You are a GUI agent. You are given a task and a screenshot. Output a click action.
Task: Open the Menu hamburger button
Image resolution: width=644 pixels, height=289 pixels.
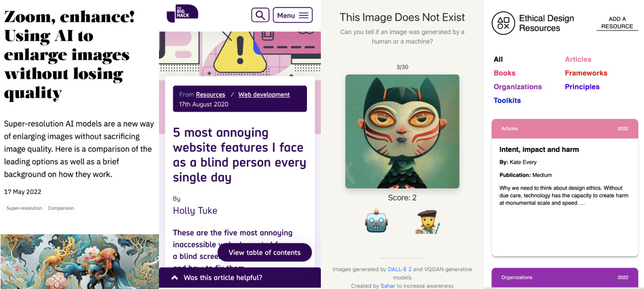point(293,15)
